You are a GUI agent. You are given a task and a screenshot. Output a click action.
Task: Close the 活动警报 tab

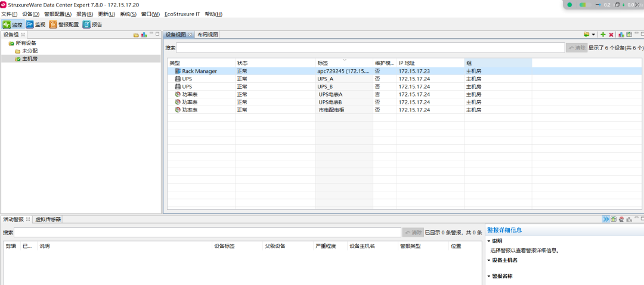pyautogui.click(x=29, y=219)
